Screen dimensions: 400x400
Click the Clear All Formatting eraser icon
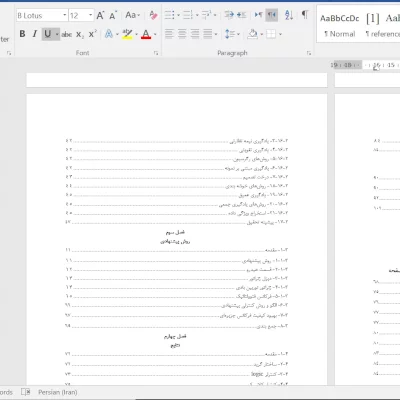[x=153, y=15]
